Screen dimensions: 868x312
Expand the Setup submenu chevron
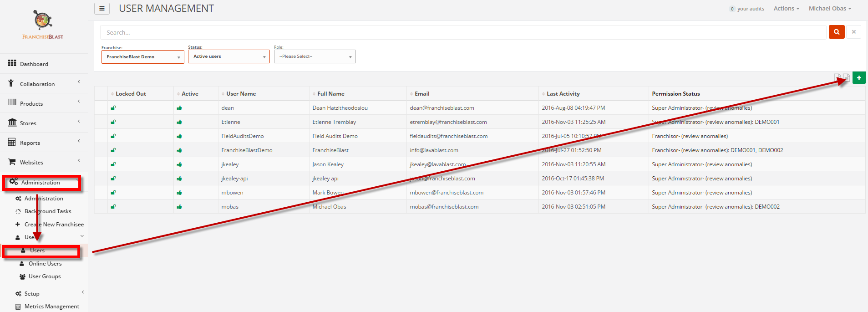tap(82, 292)
